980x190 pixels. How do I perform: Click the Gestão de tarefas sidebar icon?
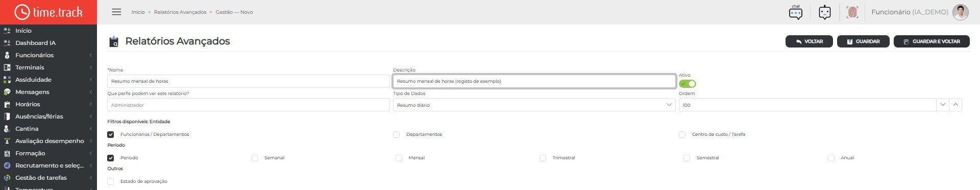(x=7, y=178)
